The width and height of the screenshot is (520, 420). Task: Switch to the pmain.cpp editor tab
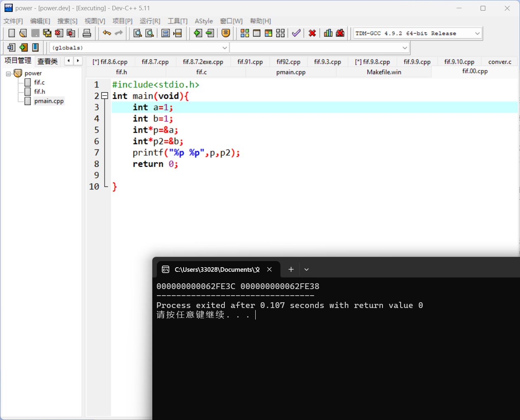point(291,72)
